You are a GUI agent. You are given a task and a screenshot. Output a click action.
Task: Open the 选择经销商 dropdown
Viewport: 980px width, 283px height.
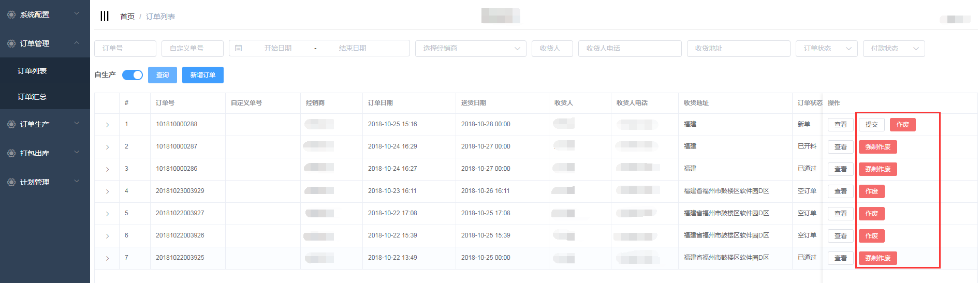(x=470, y=48)
